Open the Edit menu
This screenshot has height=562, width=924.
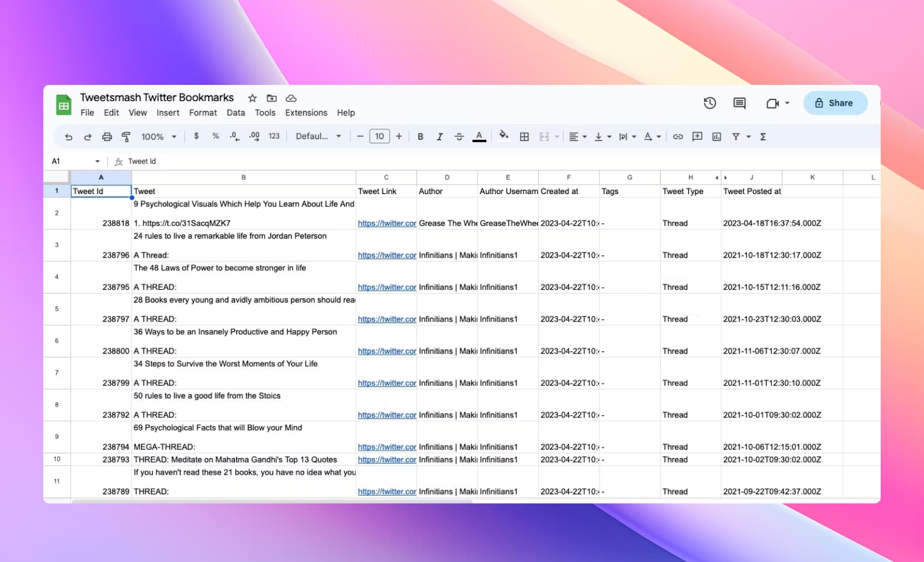[x=111, y=113]
